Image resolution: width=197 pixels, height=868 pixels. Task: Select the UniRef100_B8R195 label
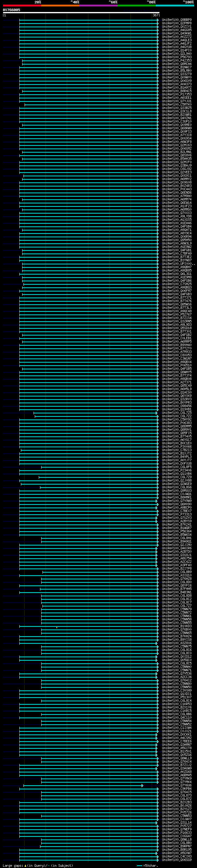pyautogui.click(x=177, y=850)
